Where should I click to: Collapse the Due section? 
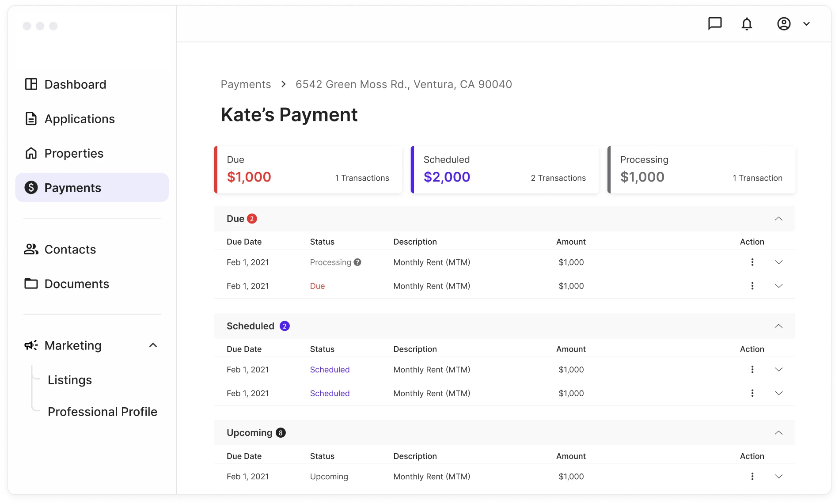pyautogui.click(x=778, y=219)
